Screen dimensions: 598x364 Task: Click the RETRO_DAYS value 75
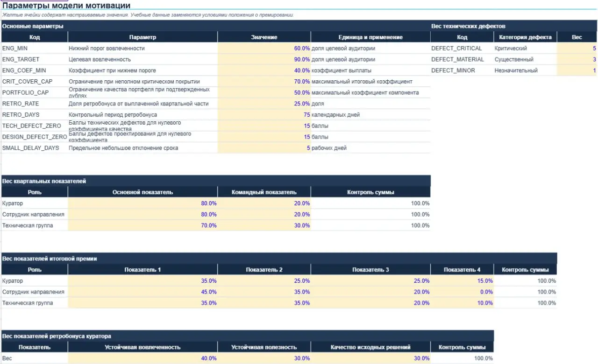pyautogui.click(x=264, y=115)
